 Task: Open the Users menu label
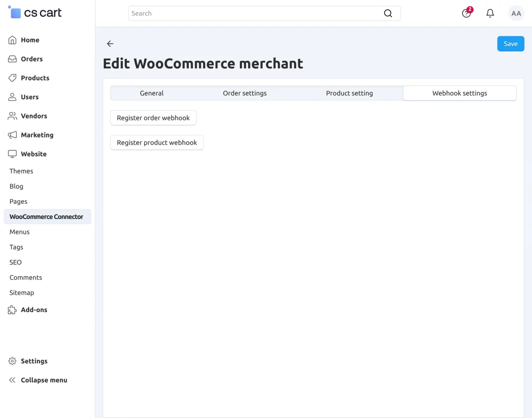click(30, 97)
